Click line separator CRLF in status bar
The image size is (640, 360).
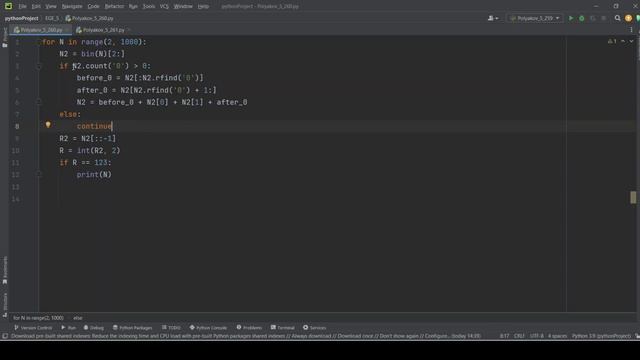519,336
